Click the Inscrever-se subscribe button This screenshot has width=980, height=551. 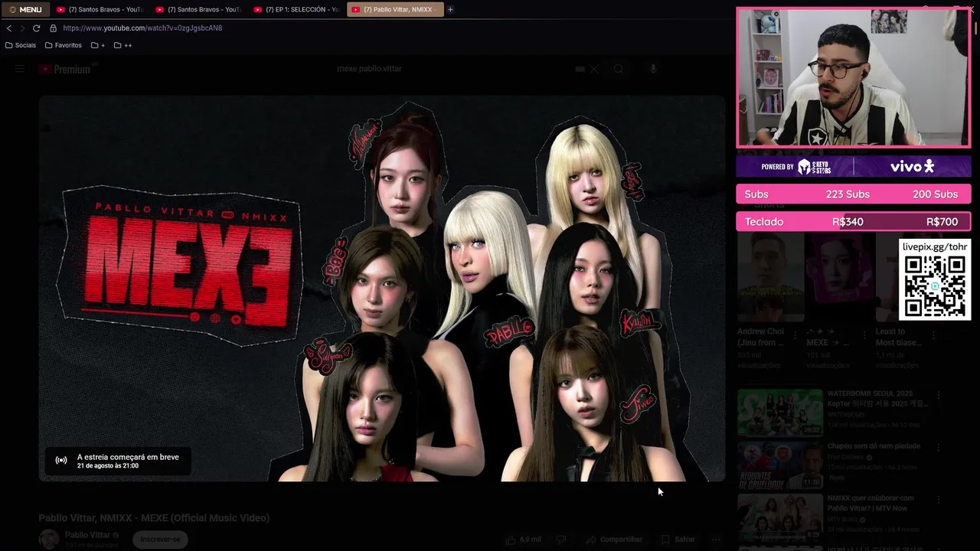pyautogui.click(x=160, y=540)
